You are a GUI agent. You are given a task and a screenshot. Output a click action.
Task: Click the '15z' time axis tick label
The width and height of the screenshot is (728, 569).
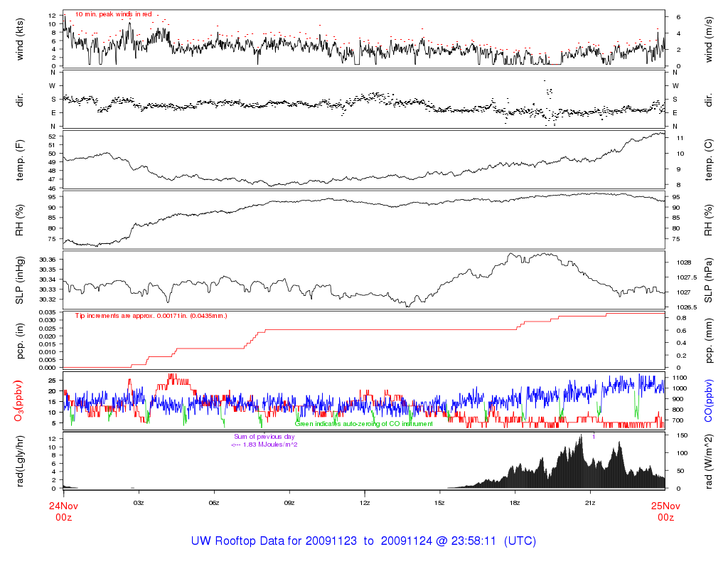click(439, 503)
